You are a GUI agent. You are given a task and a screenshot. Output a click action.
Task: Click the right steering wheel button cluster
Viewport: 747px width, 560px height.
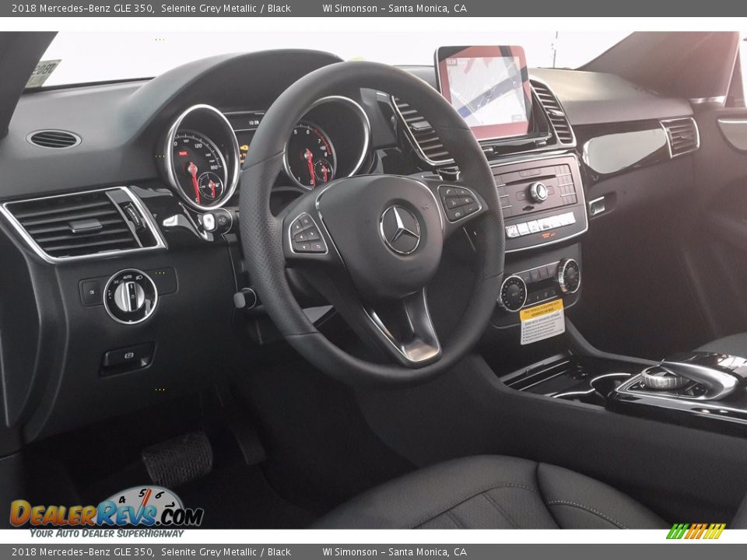(460, 202)
